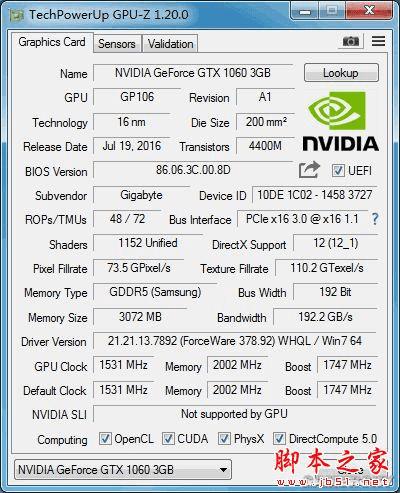Toggle the DirectCompute 5.0 checkbox

tap(279, 438)
